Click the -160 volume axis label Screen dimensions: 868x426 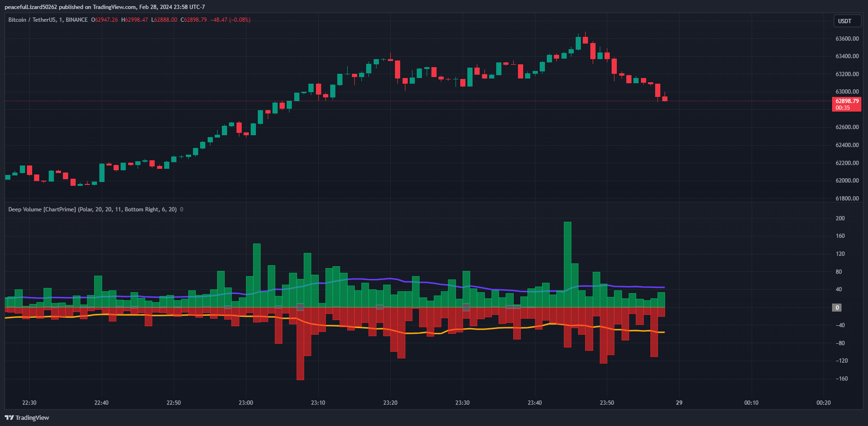(x=842, y=379)
